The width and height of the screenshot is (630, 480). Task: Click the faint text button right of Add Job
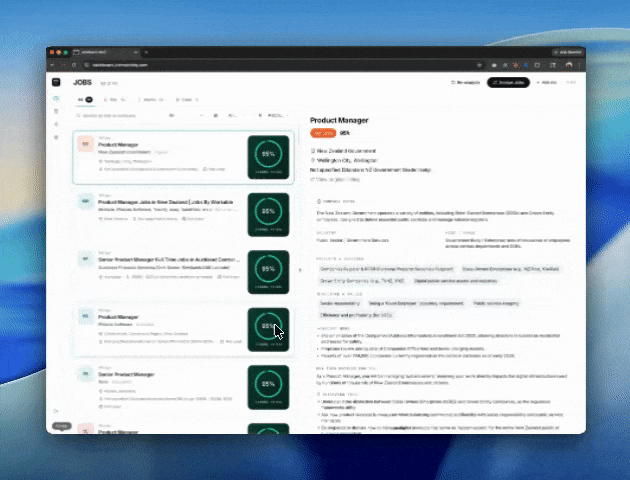click(571, 82)
